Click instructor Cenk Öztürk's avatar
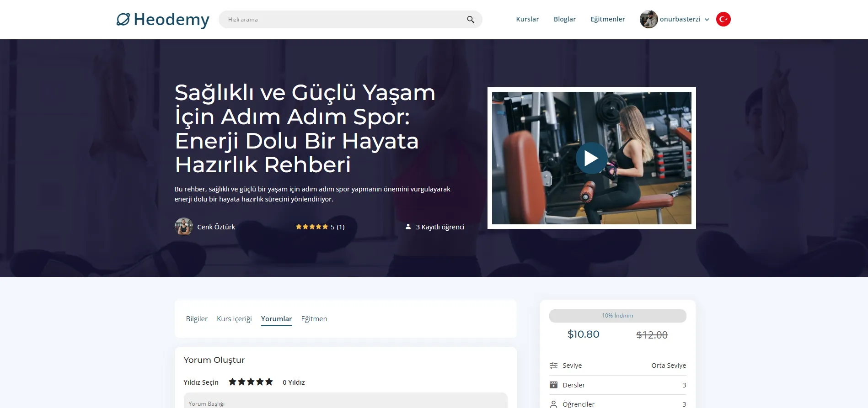This screenshot has height=408, width=868. point(183,227)
